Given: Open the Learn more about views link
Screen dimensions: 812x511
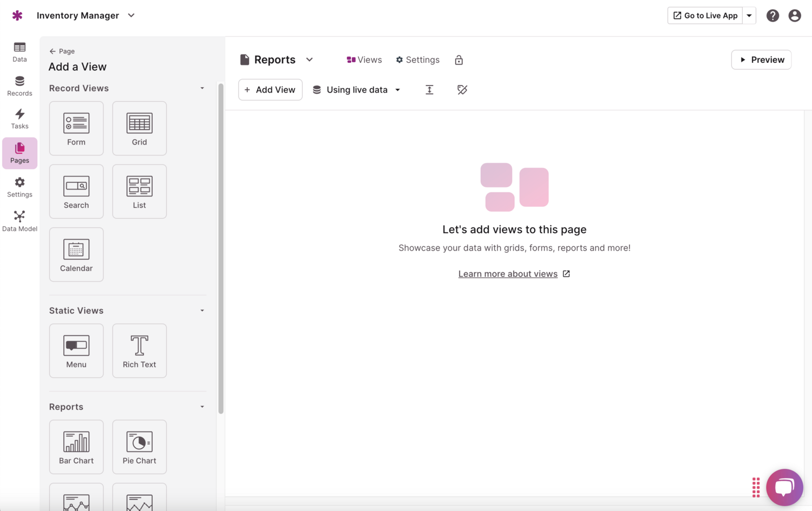Looking at the screenshot, I should pyautogui.click(x=508, y=273).
